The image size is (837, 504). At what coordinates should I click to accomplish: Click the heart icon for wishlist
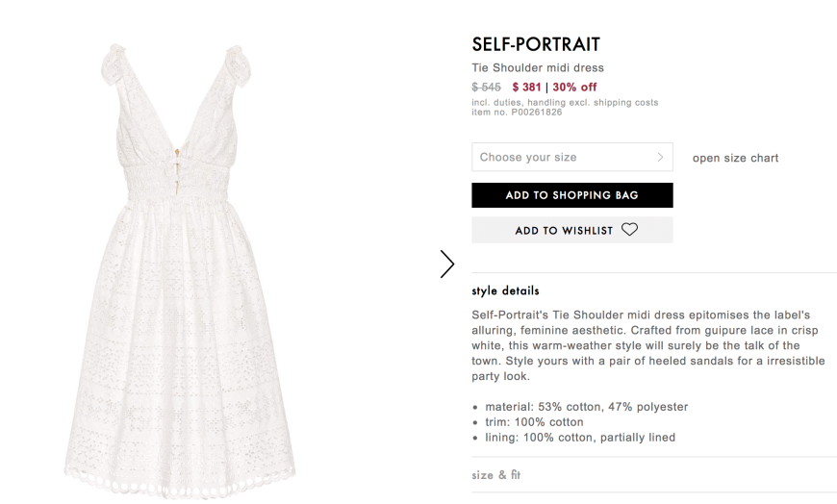[x=629, y=230]
